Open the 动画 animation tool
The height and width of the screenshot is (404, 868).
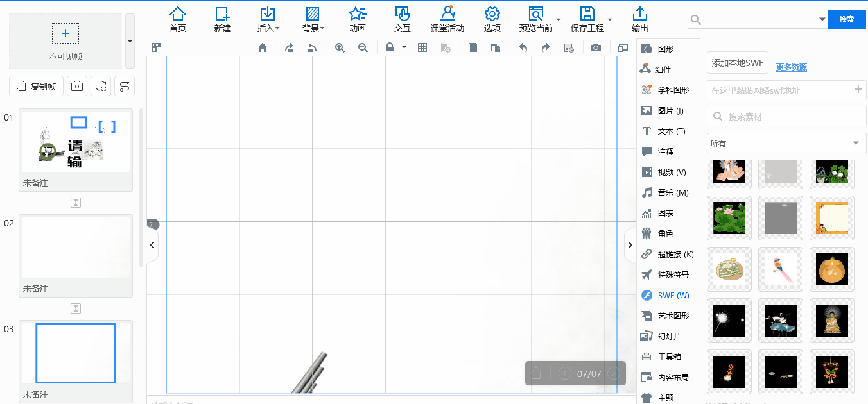tap(358, 19)
